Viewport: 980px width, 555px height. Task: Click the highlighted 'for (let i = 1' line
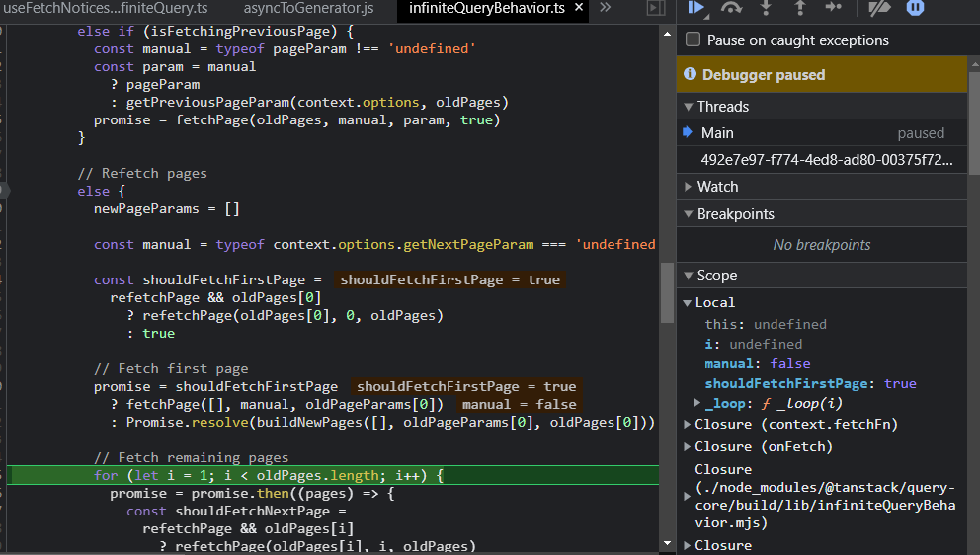(333, 476)
